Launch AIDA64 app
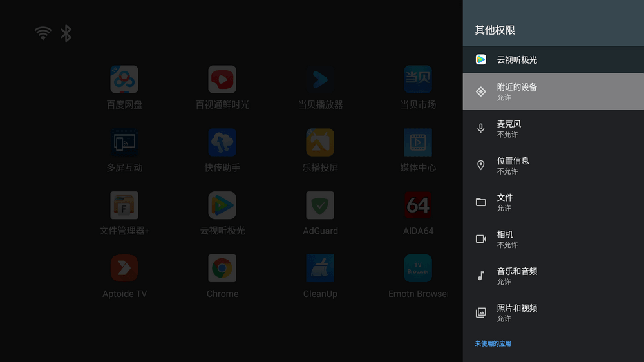 (418, 206)
